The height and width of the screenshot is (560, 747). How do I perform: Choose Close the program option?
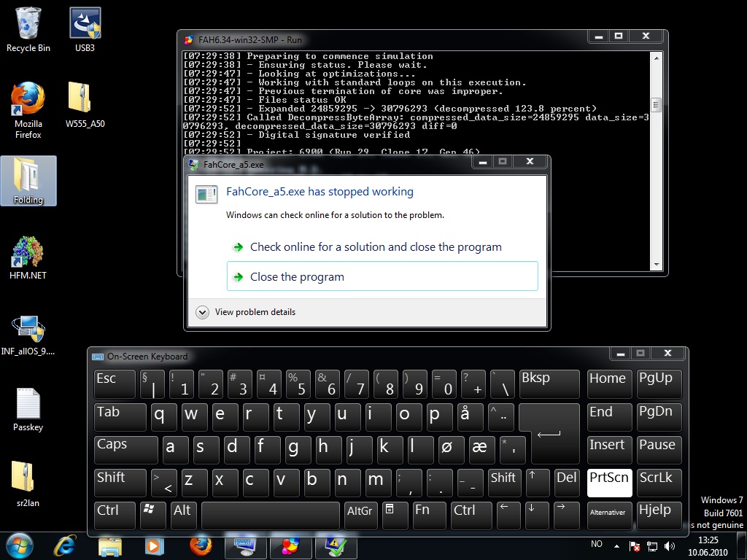click(x=382, y=276)
